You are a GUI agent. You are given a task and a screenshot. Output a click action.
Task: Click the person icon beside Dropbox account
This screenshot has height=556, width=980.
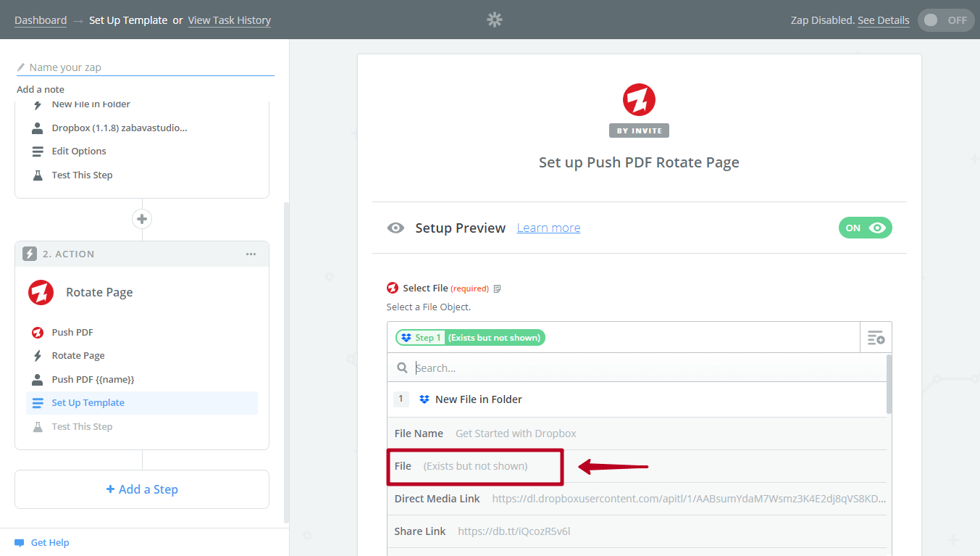tap(38, 128)
